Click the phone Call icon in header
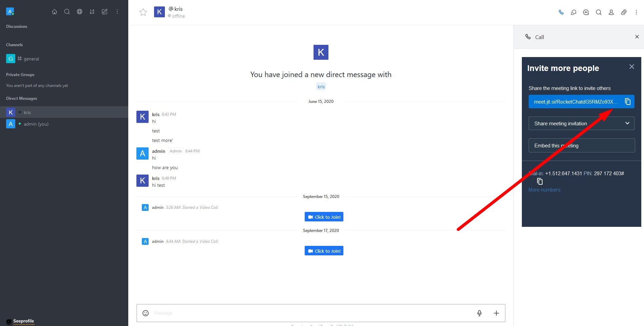The width and height of the screenshot is (644, 326). pos(561,12)
